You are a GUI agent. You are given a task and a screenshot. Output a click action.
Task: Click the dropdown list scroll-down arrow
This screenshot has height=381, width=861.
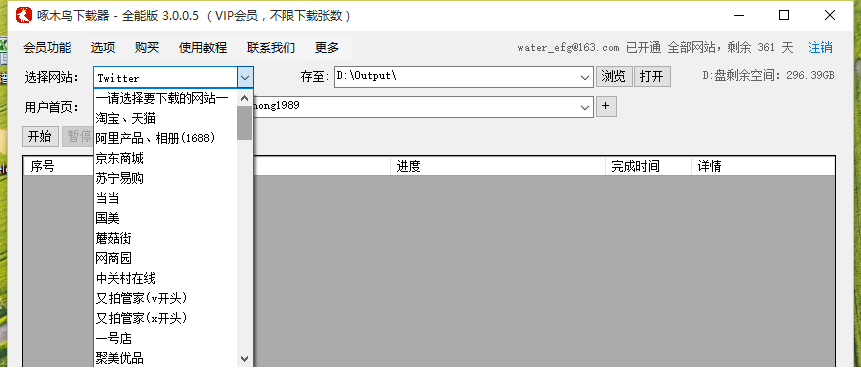coord(245,358)
